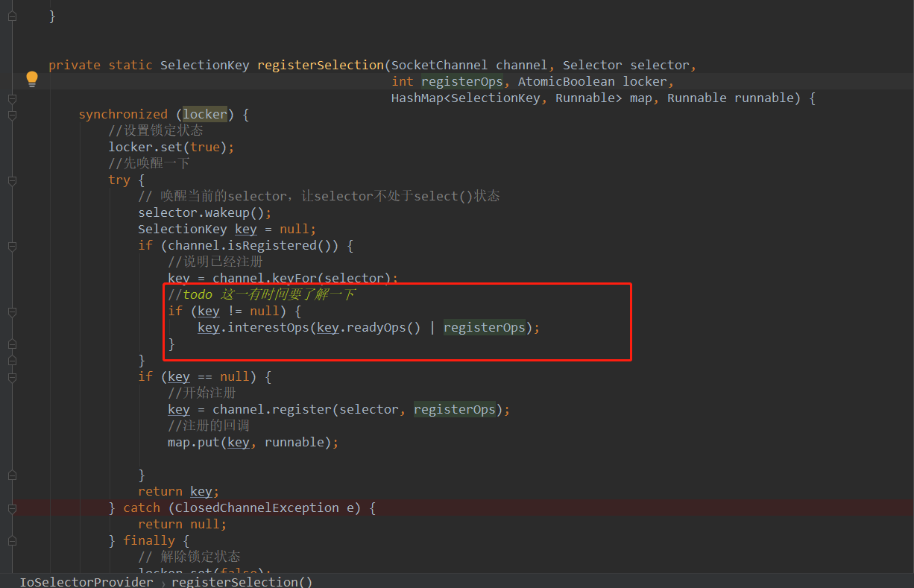Click HashMap in the parameter list
914x588 pixels.
[x=417, y=98]
